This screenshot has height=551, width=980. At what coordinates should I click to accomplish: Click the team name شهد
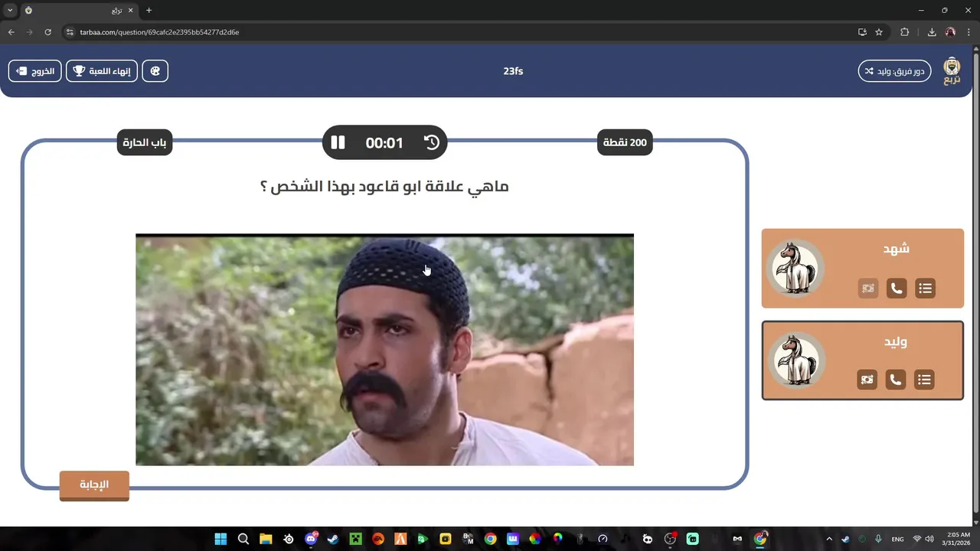click(x=896, y=249)
